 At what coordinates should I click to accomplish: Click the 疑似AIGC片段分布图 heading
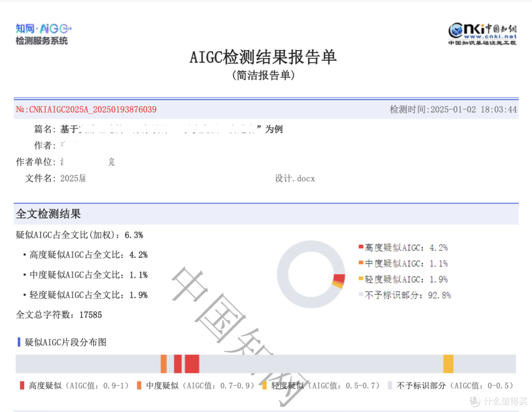pyautogui.click(x=66, y=342)
